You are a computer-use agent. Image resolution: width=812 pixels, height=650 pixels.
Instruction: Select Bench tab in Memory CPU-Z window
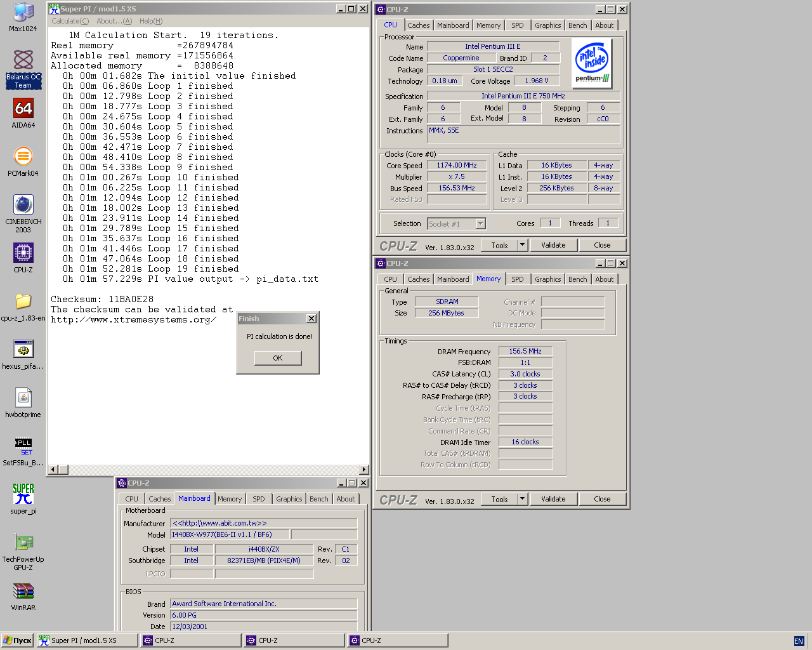tap(577, 279)
